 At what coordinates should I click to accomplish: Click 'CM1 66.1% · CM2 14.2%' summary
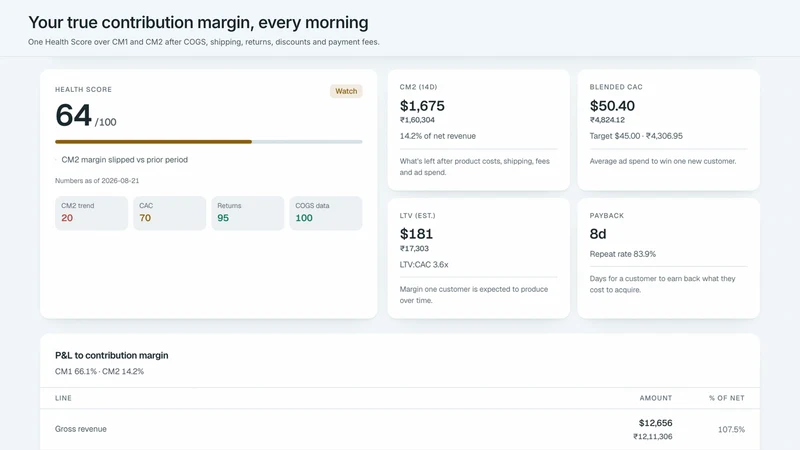(99, 371)
